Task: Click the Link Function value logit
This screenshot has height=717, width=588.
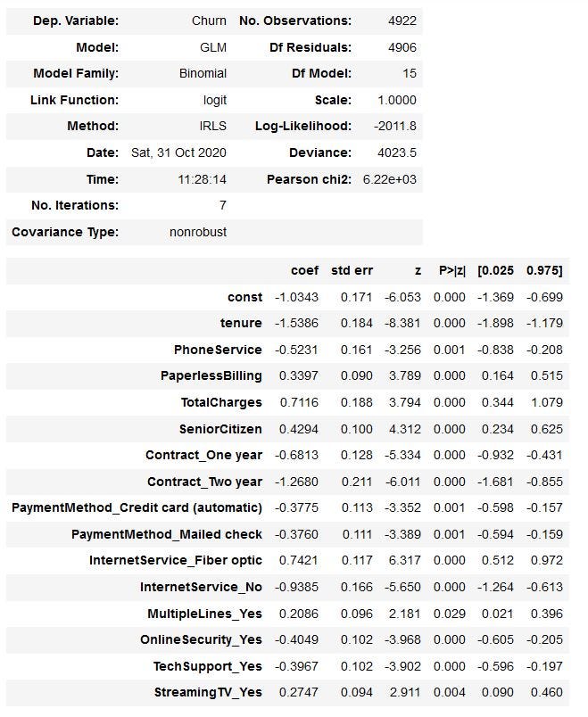Action: [214, 100]
